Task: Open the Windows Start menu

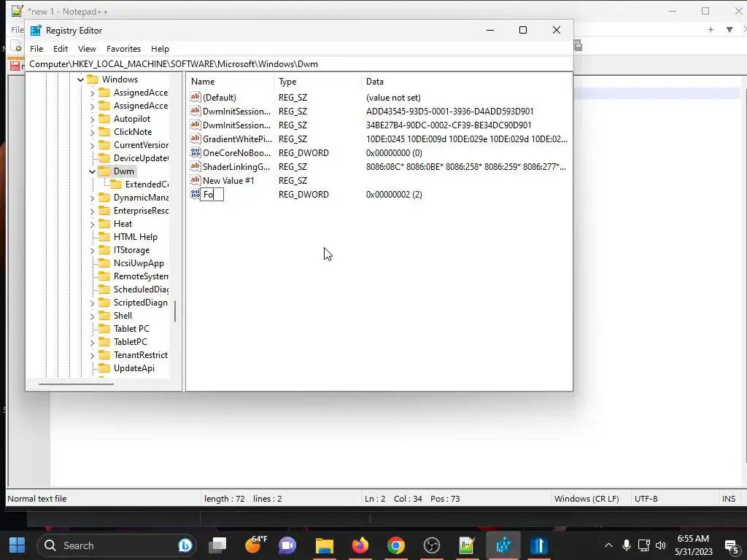Action: tap(18, 545)
